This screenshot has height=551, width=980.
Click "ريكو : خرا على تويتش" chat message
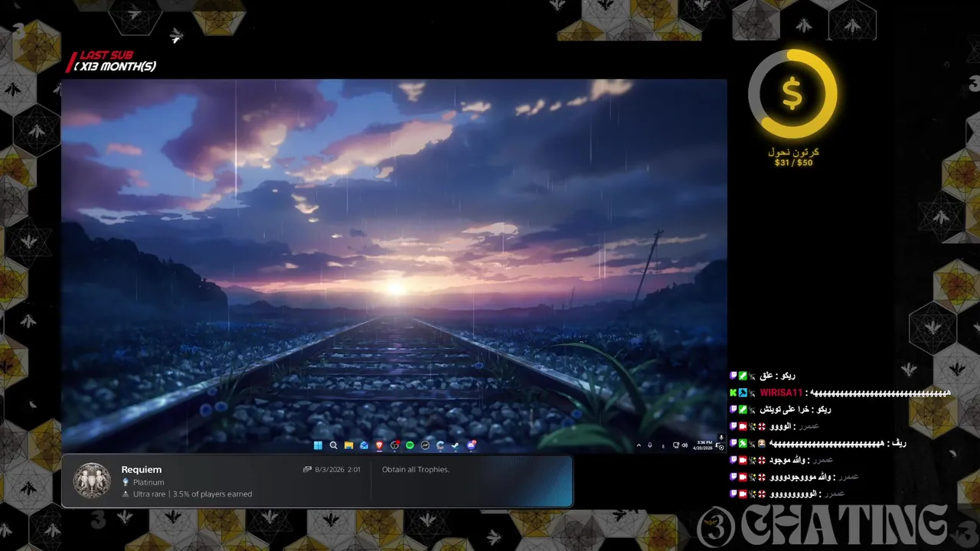(795, 409)
